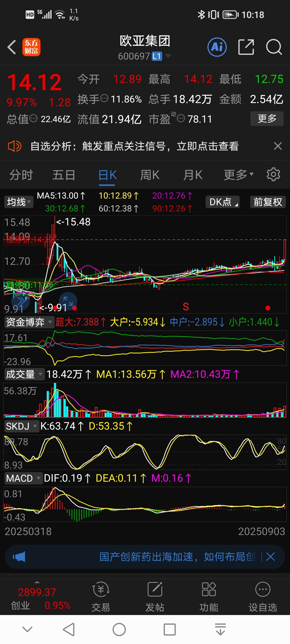Tap the navigation bar hide chevron

pyautogui.click(x=27, y=629)
